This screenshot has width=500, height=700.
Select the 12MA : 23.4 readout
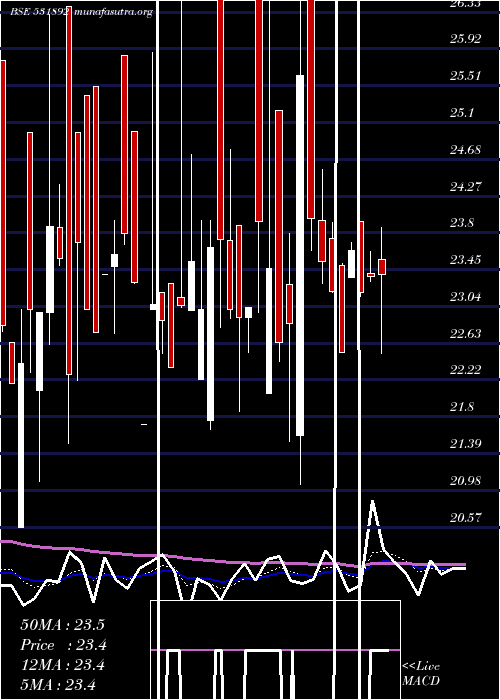[x=62, y=665]
